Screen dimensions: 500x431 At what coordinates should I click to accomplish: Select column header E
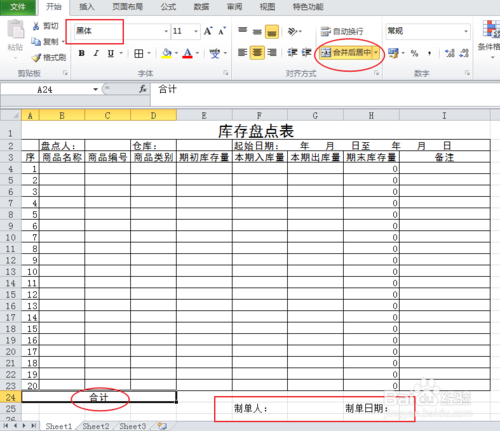point(204,115)
